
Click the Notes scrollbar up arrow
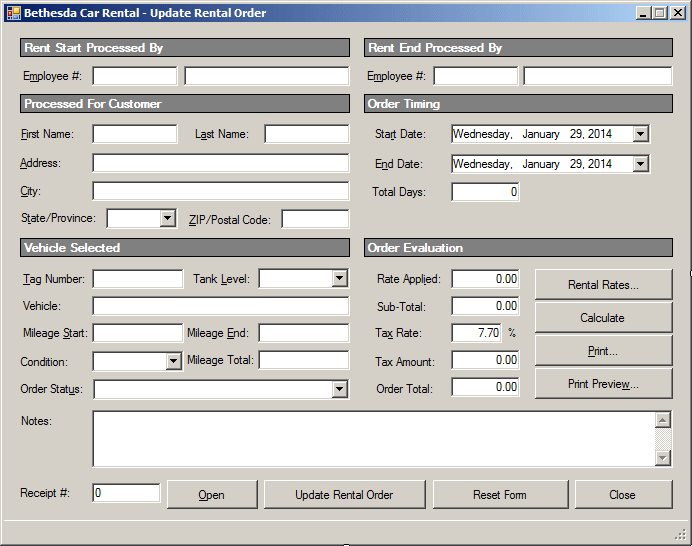[x=663, y=420]
